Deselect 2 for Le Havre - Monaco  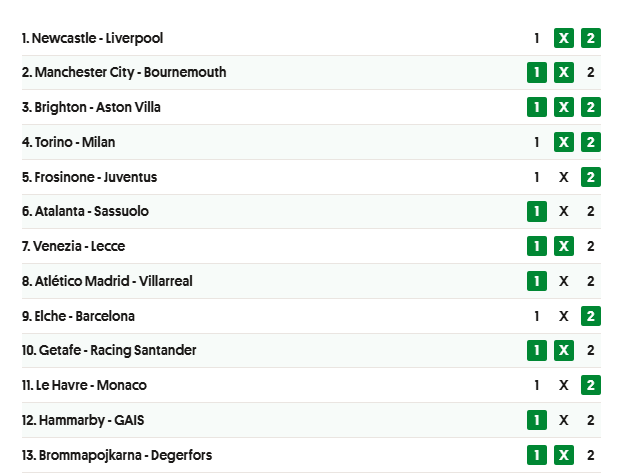click(x=590, y=385)
